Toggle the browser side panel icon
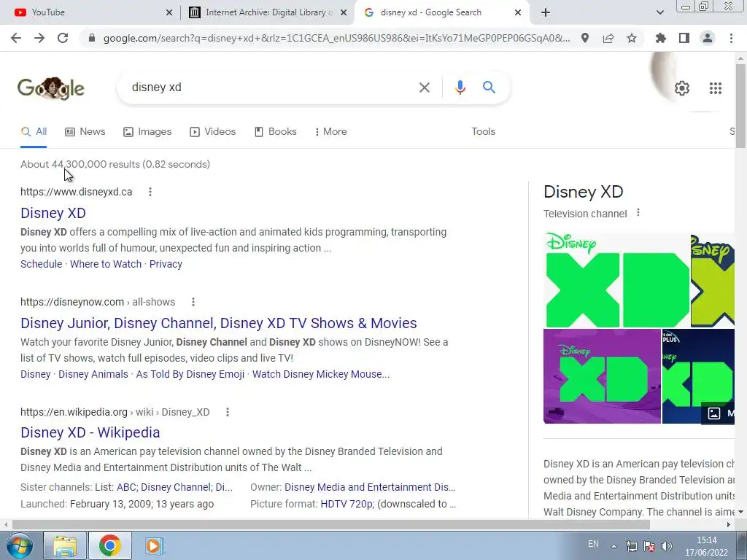 click(x=684, y=38)
